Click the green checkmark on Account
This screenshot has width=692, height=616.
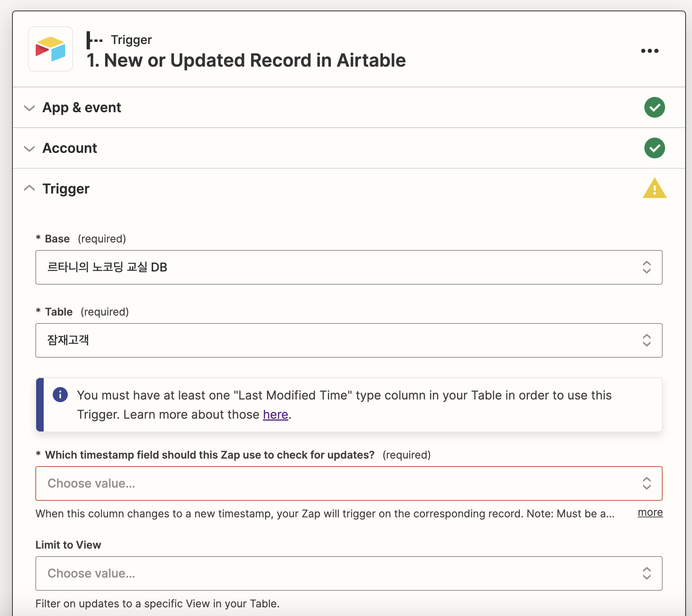tap(654, 148)
